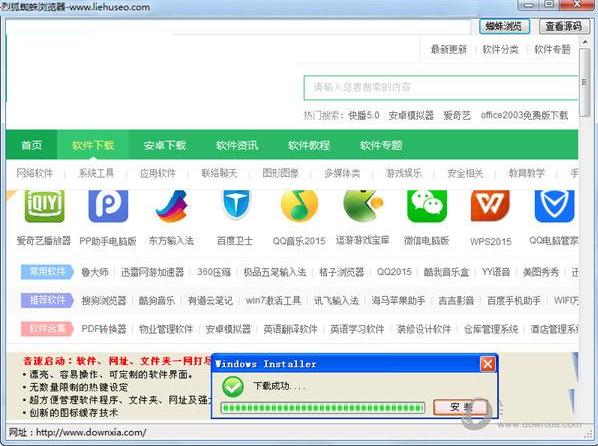
Task: Open the 迅雷网游加速器 link
Action: point(153,272)
